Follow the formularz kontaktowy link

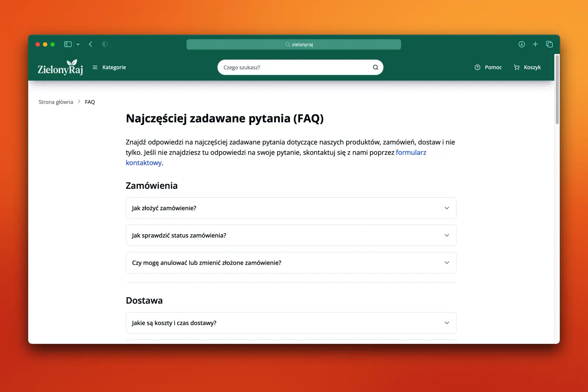coord(411,153)
